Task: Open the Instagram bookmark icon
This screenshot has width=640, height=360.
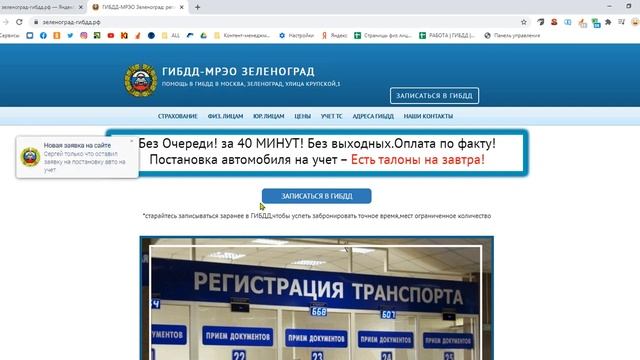Action: pyautogui.click(x=84, y=36)
